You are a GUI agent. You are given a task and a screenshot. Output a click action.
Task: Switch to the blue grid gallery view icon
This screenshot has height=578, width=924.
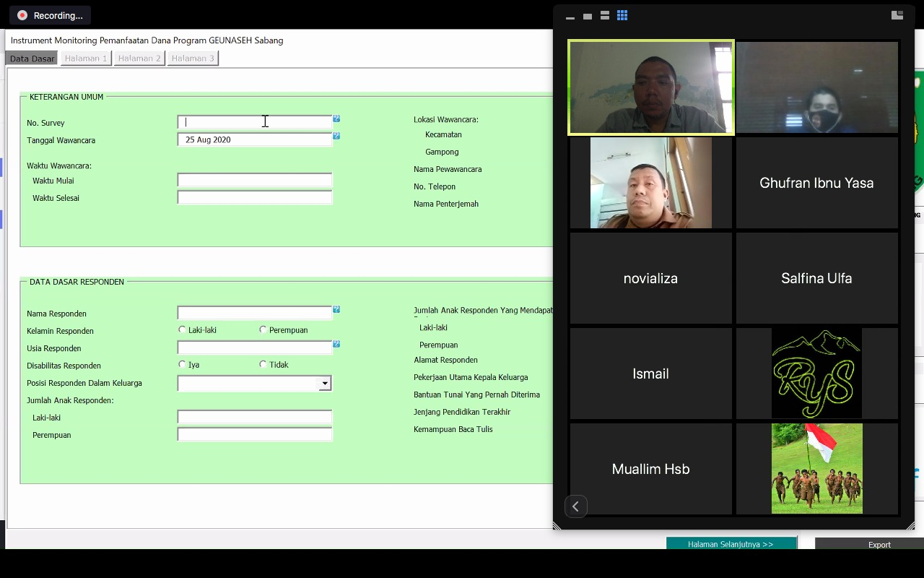(622, 15)
